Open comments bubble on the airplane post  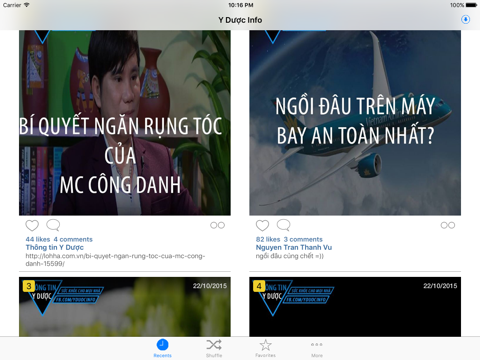click(x=284, y=225)
